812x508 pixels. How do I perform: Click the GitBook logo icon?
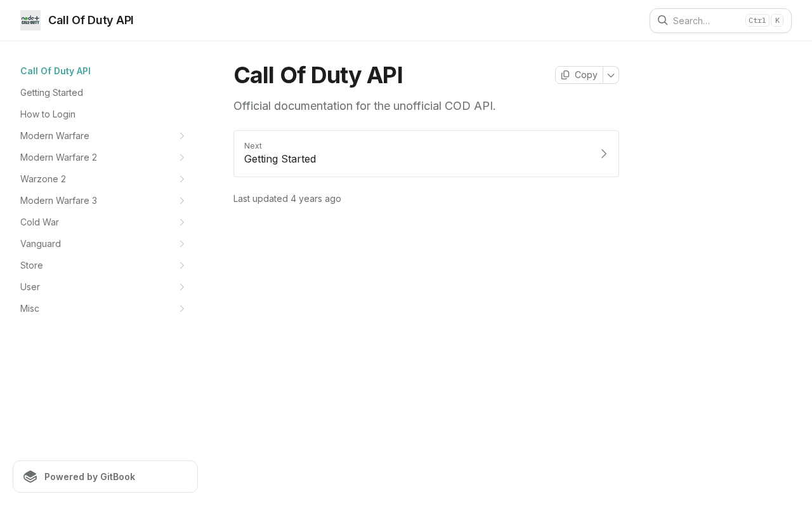tap(30, 477)
